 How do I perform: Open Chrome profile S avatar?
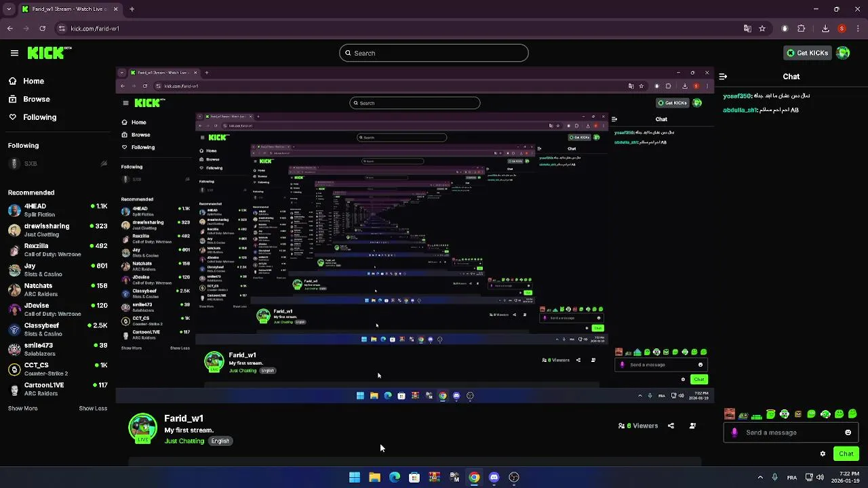coord(842,28)
